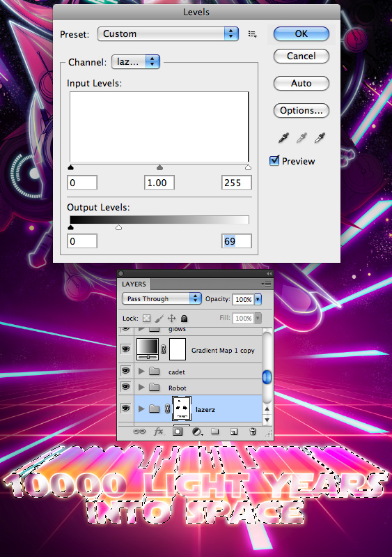The width and height of the screenshot is (392, 557).
Task: Open the new adjustment layer menu icon
Action: pyautogui.click(x=197, y=432)
